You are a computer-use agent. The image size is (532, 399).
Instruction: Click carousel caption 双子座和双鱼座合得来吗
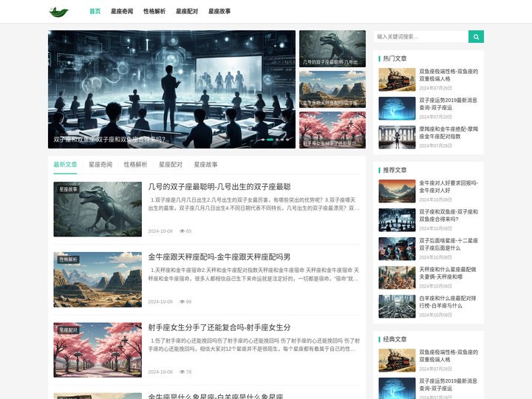[x=109, y=140]
